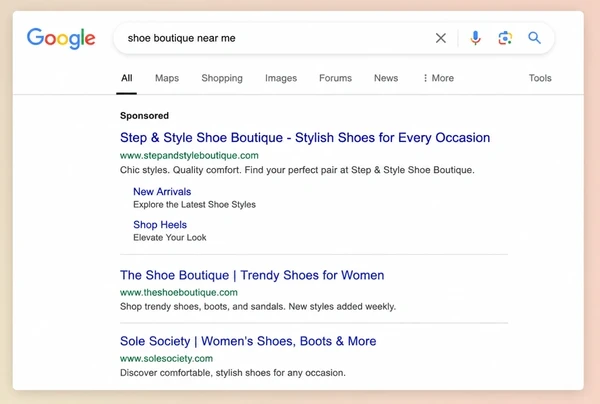Open The Shoe Boutique Trendy Shoes result
Screen dimensions: 600x404
coord(252,275)
